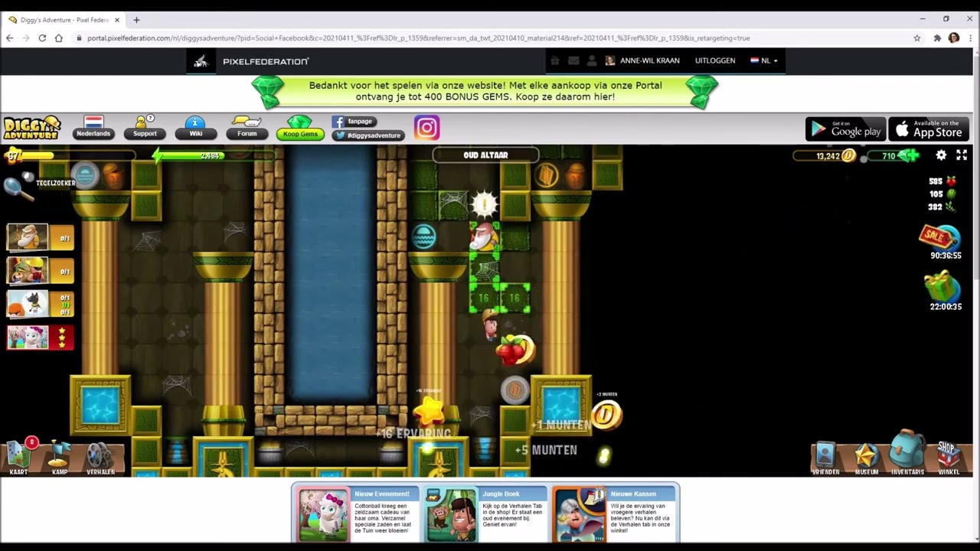Image resolution: width=980 pixels, height=551 pixels.
Task: Open the Facebook fanpage link
Action: (x=354, y=121)
